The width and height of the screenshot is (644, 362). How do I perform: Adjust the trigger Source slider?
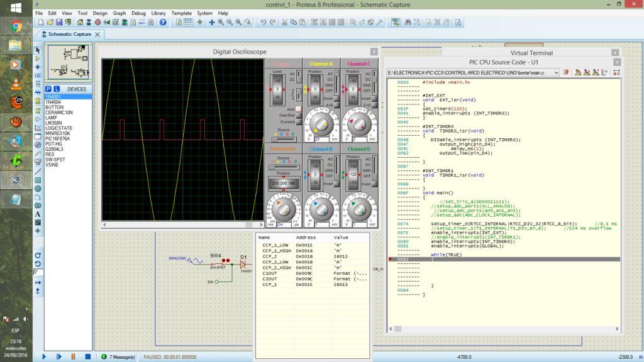click(283, 139)
